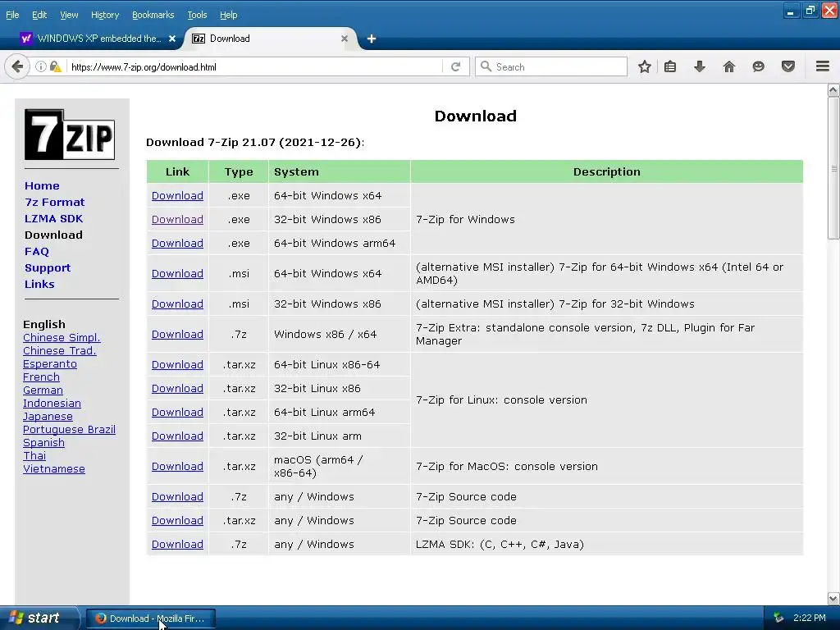Go to the home page icon
Image resolution: width=840 pixels, height=630 pixels.
[x=729, y=67]
